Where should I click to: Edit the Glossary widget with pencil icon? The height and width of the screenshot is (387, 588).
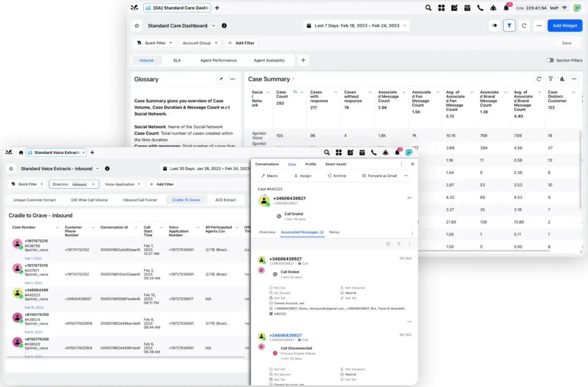click(x=220, y=79)
